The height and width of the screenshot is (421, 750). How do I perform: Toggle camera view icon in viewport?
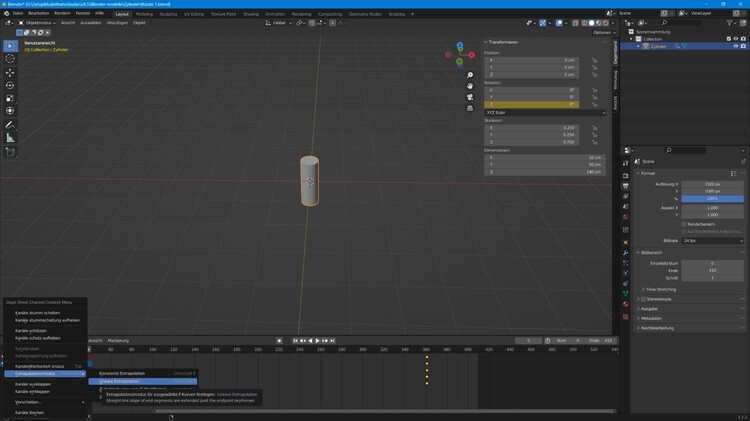tap(470, 98)
